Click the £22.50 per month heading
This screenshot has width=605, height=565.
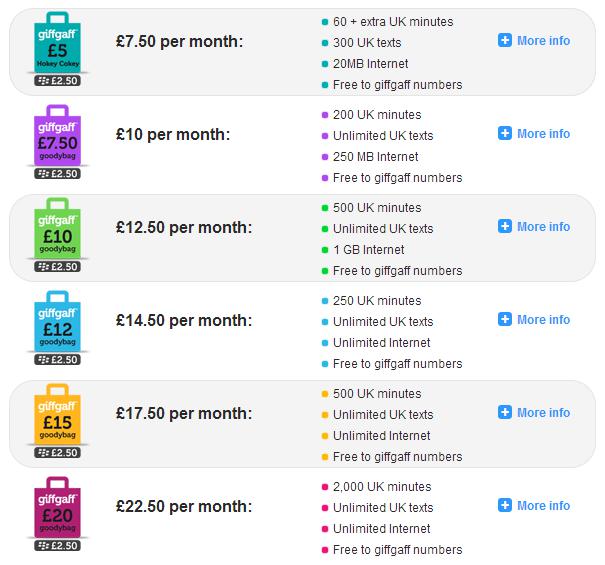click(x=184, y=507)
